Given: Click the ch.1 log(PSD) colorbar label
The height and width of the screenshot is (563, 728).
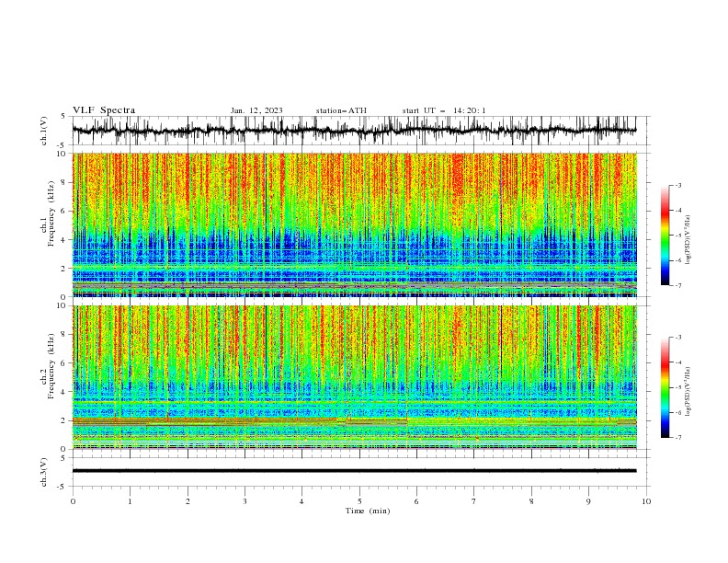Looking at the screenshot, I should click(688, 240).
